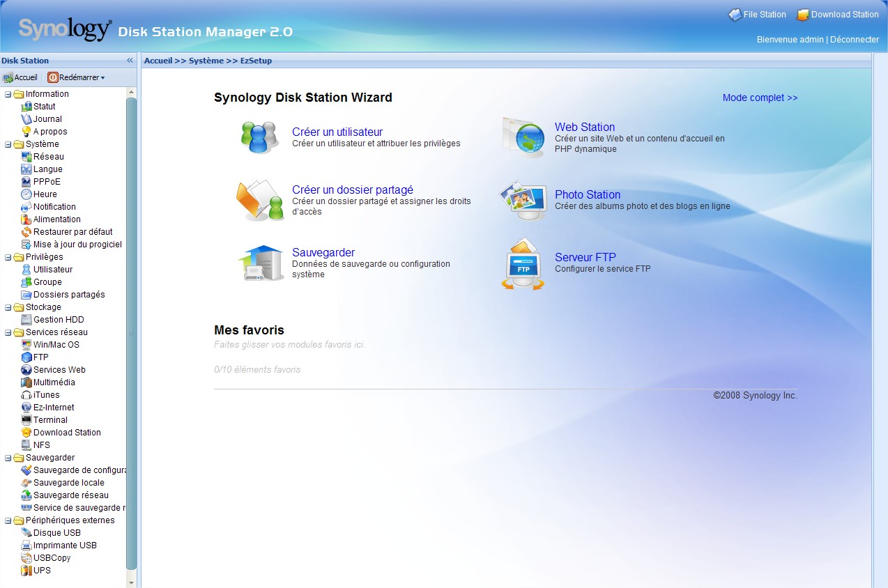The image size is (888, 588).
Task: Select Restaurer par défaut
Action: pos(73,232)
